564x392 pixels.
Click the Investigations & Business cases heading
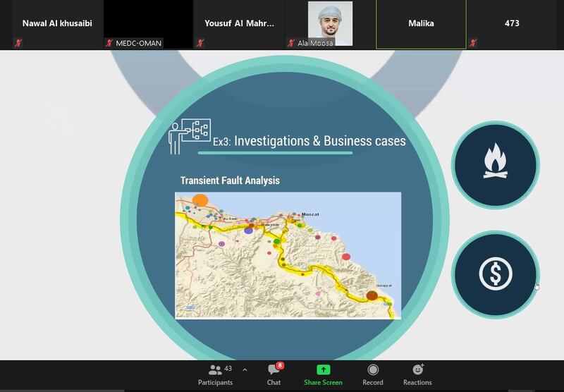click(320, 141)
